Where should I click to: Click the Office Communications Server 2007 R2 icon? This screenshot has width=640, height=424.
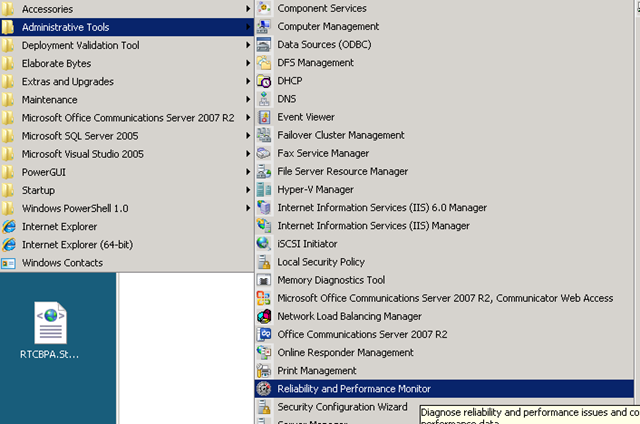click(264, 334)
